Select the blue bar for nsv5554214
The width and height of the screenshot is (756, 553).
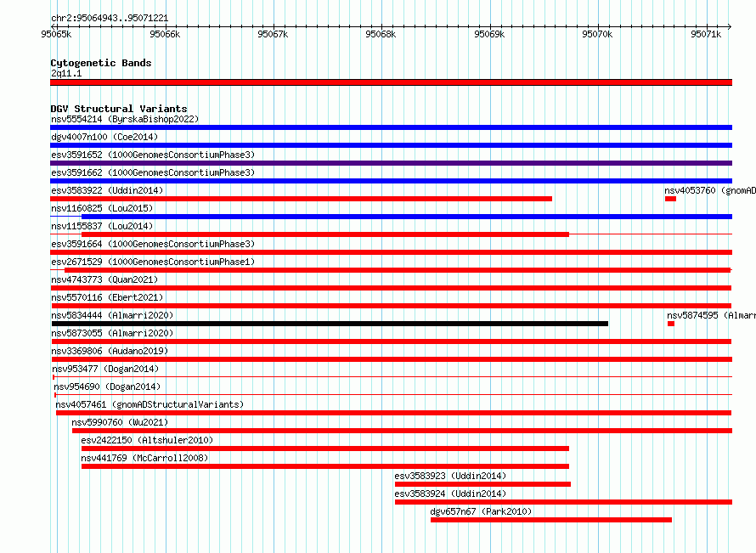[391, 127]
